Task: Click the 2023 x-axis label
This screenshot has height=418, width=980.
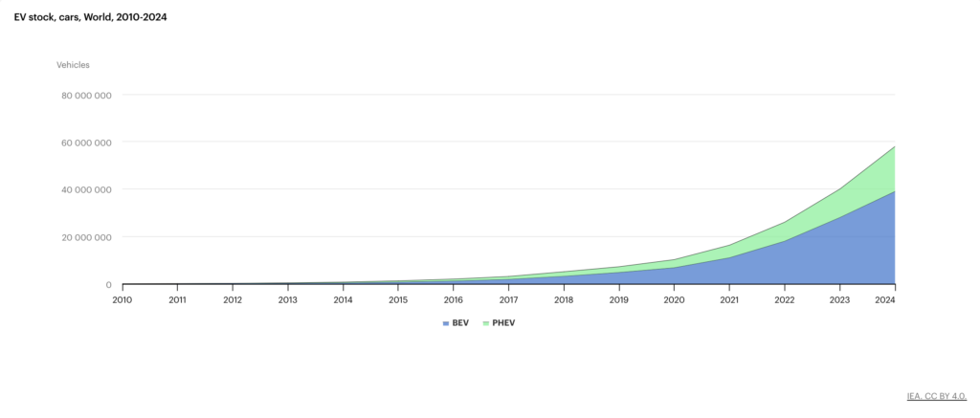Action: pyautogui.click(x=839, y=300)
